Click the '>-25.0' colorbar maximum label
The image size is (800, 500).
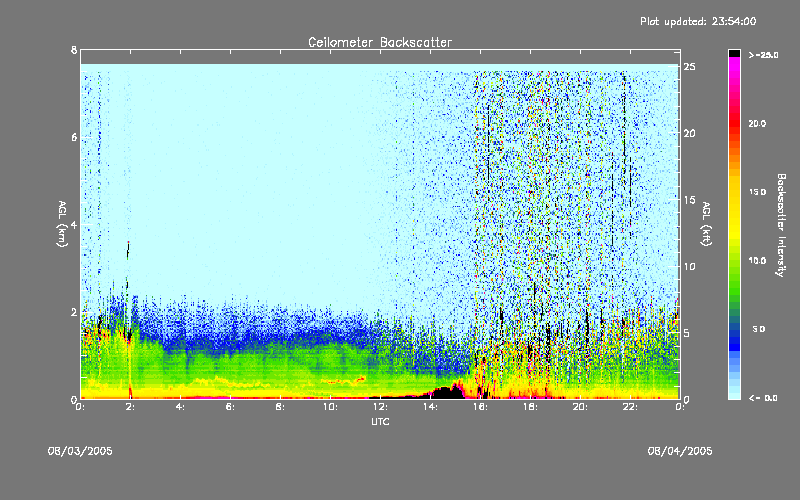point(763,55)
